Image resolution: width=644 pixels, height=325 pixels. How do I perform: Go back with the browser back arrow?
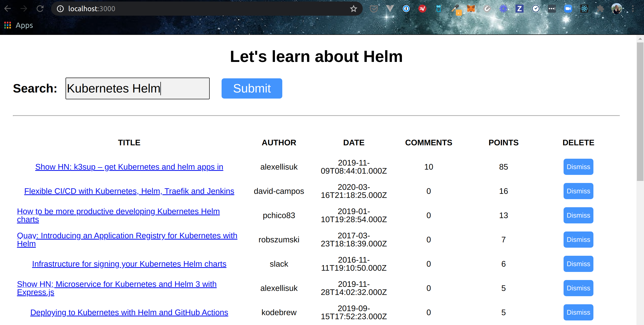8,9
